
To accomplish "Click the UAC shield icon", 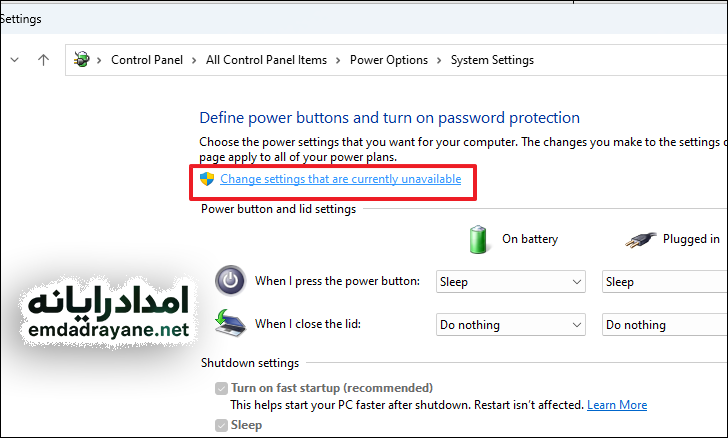I will pyautogui.click(x=207, y=179).
